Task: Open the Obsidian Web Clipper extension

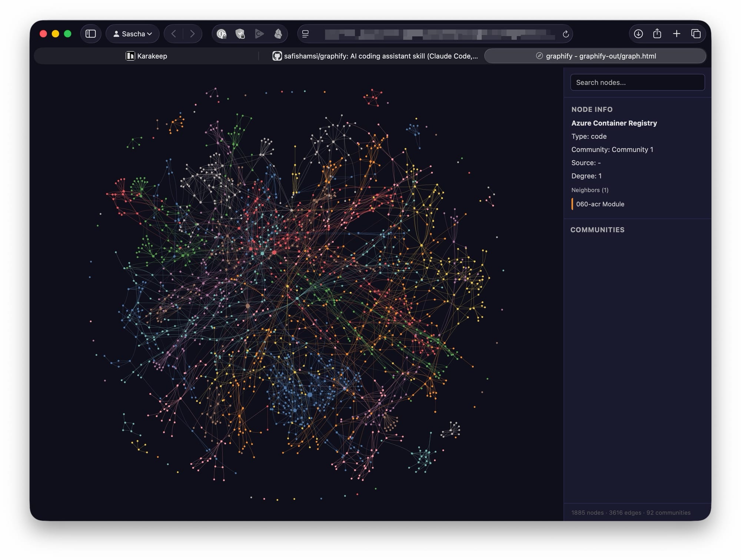Action: pos(278,34)
